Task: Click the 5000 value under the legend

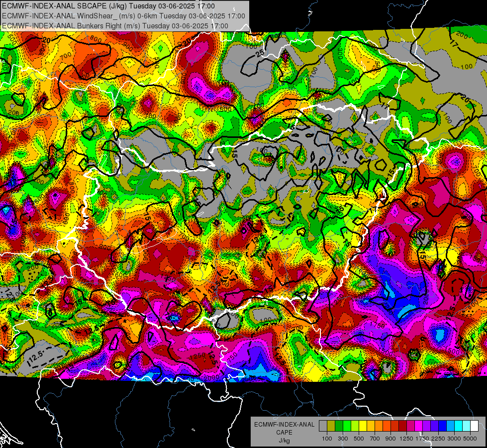Action: point(470,439)
